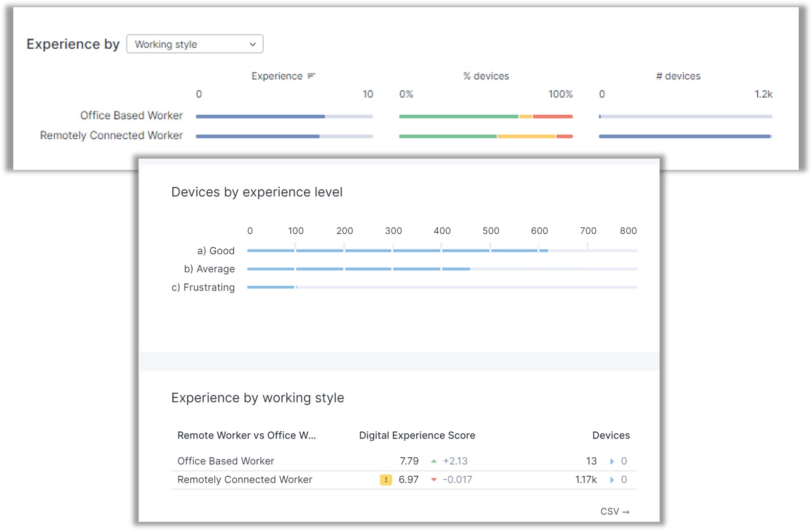Click yellow segment of Remotely Connected Worker bar

(x=526, y=137)
